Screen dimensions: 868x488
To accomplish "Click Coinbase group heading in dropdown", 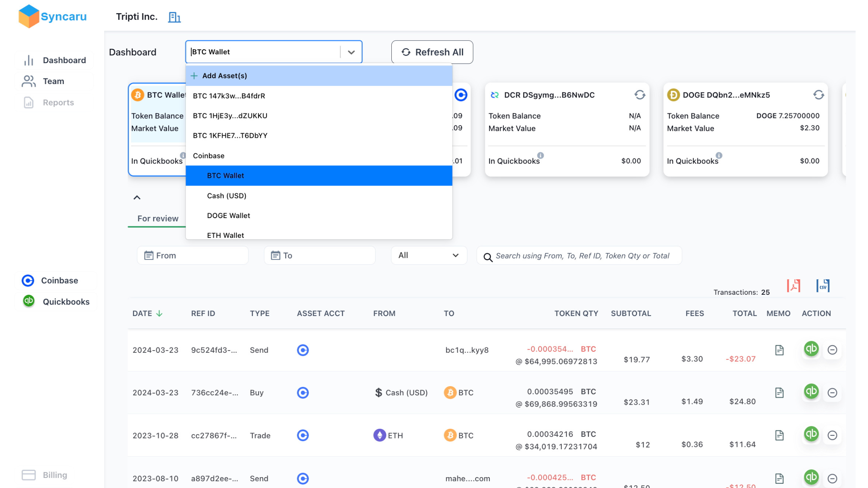I will coord(319,156).
